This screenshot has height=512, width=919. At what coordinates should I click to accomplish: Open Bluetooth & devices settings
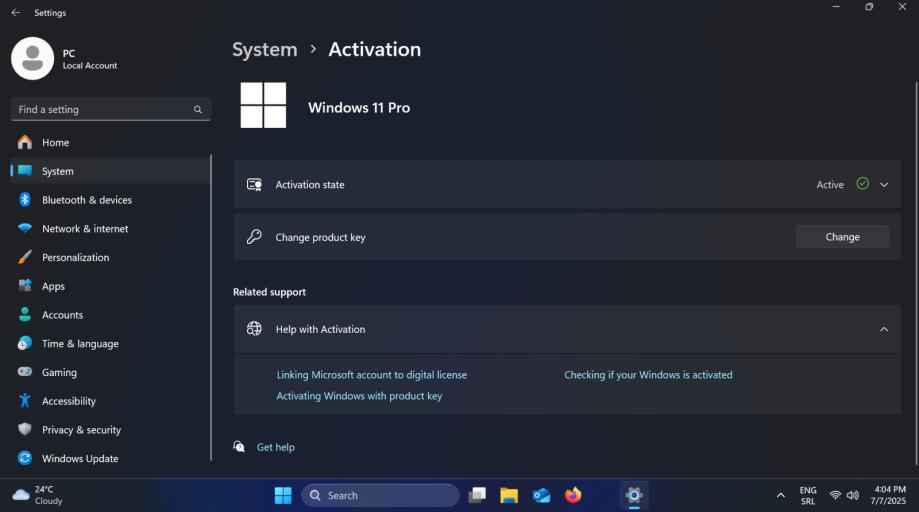[x=111, y=200]
